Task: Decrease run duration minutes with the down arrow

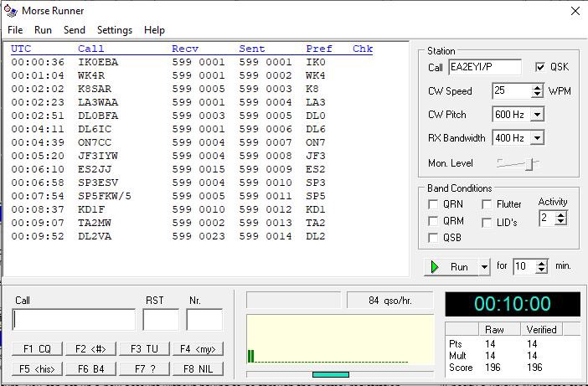Action: tap(541, 270)
